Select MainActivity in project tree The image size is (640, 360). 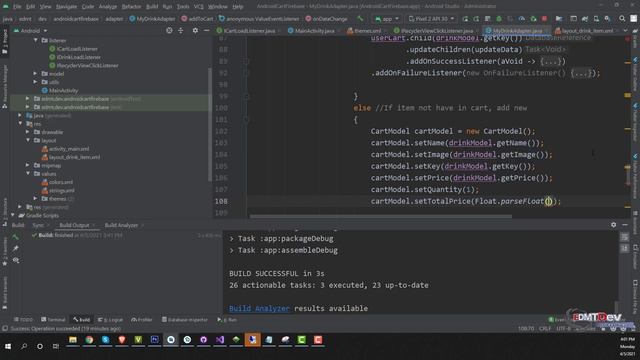(63, 91)
